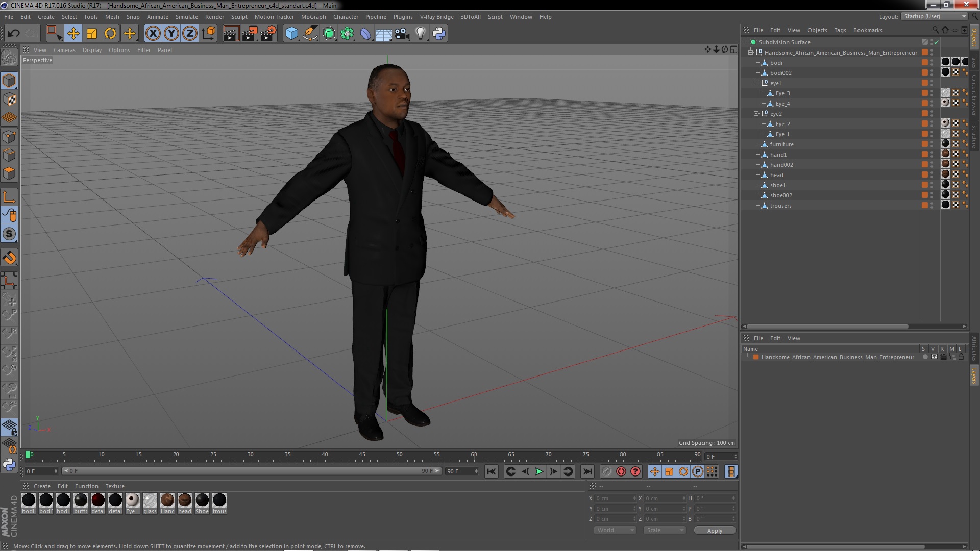Open the Character menu
980x551 pixels.
click(x=346, y=17)
